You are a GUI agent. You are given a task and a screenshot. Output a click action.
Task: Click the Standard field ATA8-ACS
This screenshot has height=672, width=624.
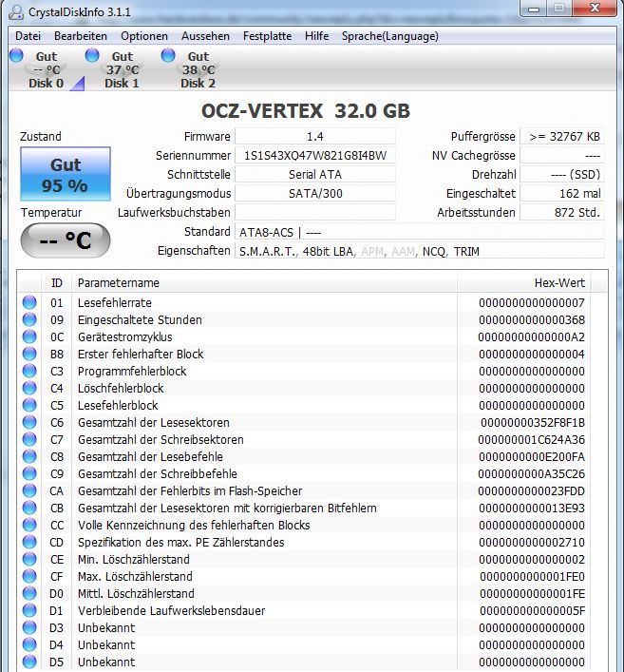coord(420,232)
